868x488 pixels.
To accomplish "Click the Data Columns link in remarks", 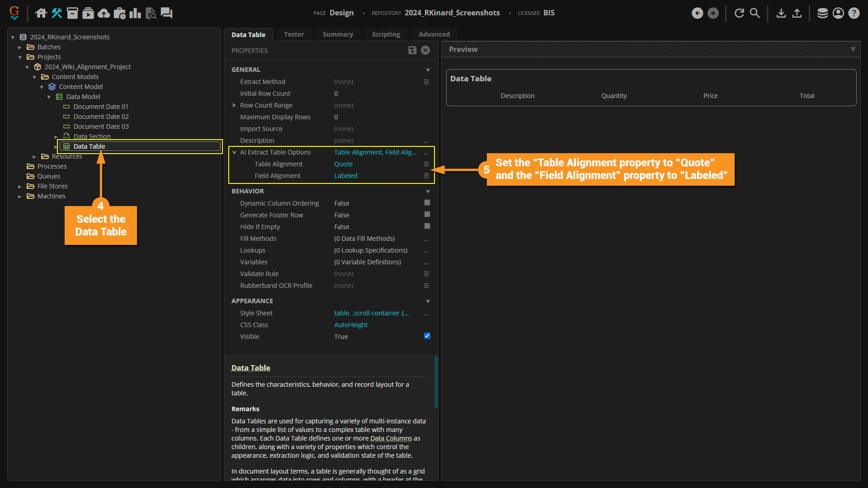I will point(391,438).
